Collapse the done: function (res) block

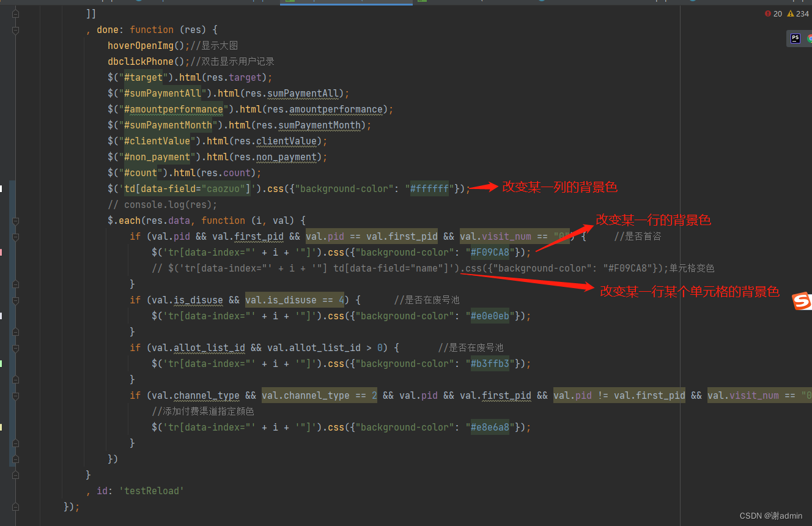click(x=16, y=29)
